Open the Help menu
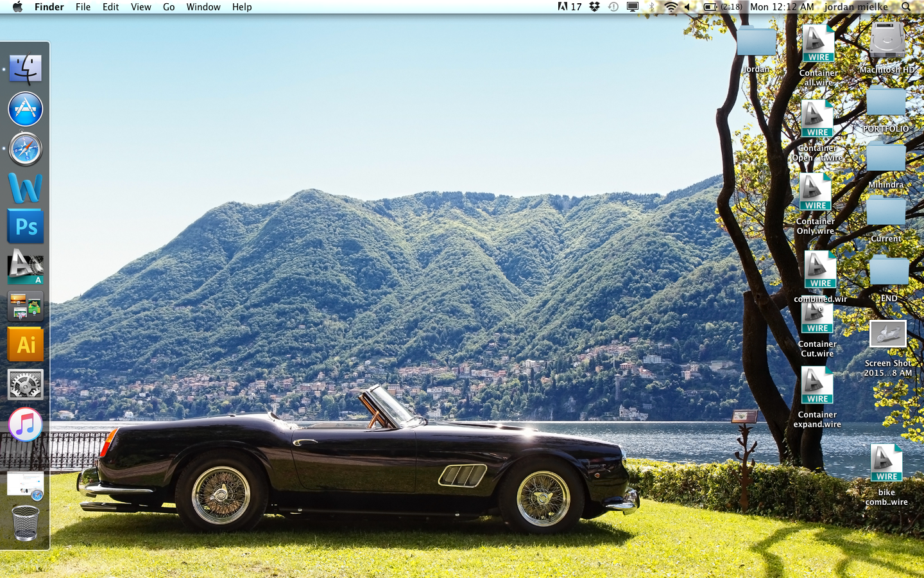 (x=242, y=7)
